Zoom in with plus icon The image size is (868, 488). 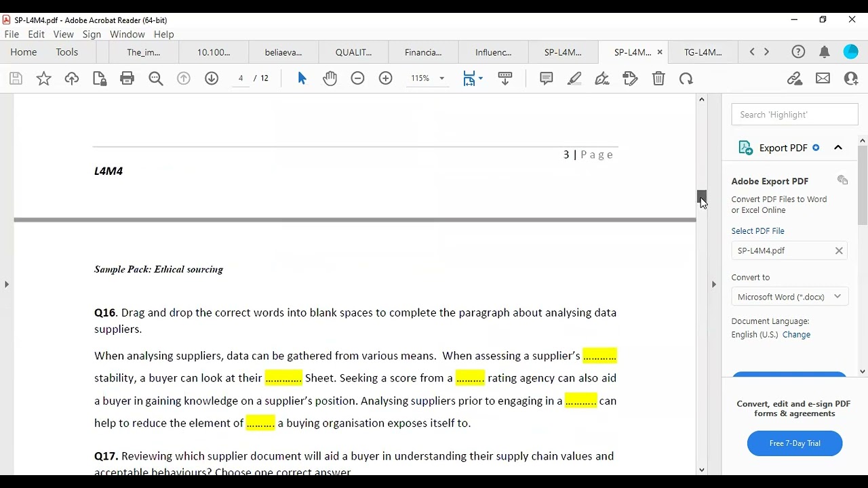point(386,79)
